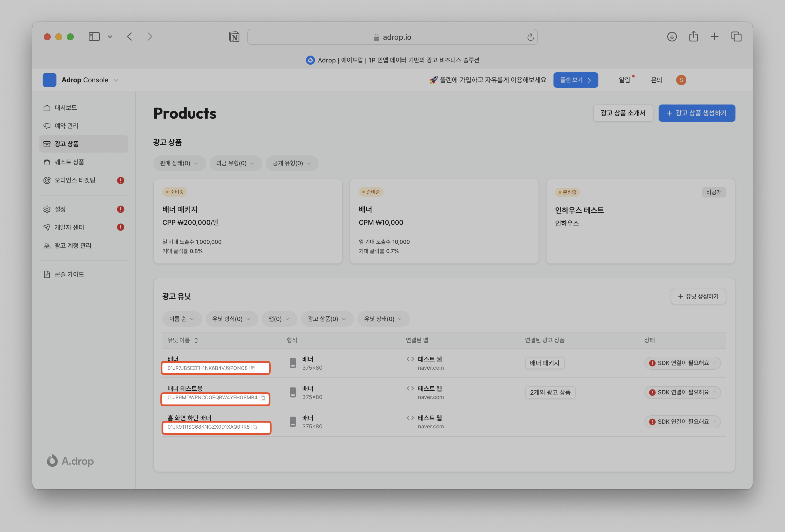Click the 광고 상품 생성하기 button

pos(697,113)
